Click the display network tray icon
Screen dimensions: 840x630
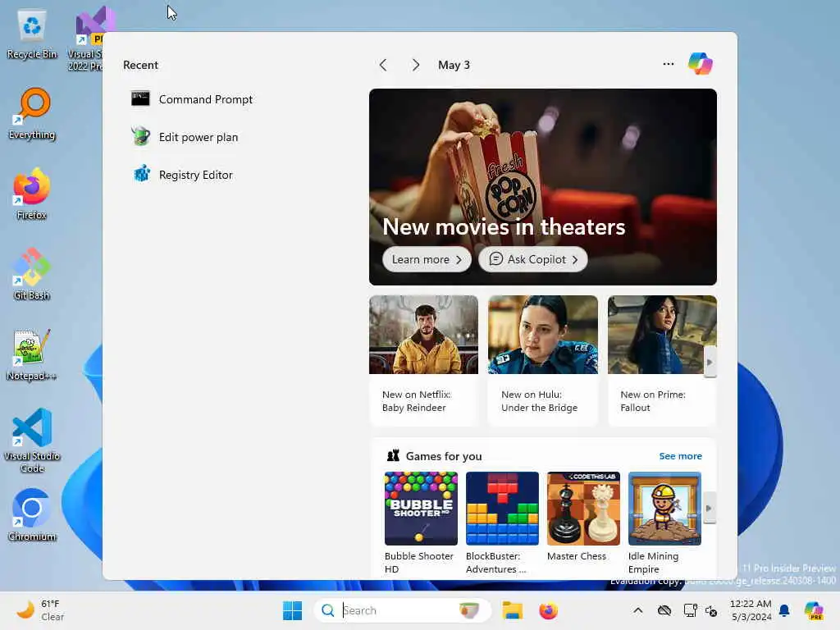click(690, 610)
